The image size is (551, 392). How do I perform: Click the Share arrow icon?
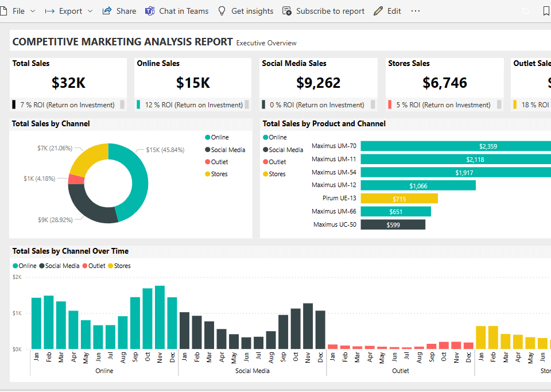tap(107, 11)
